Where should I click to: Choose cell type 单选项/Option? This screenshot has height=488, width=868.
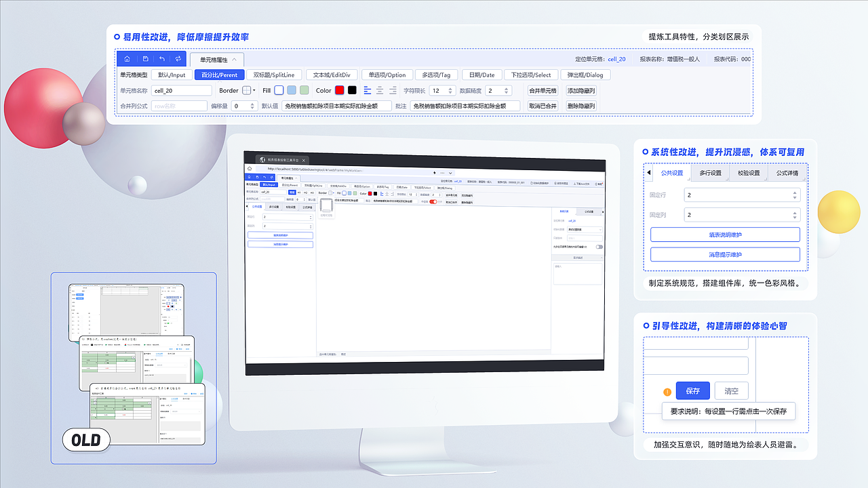(x=387, y=75)
